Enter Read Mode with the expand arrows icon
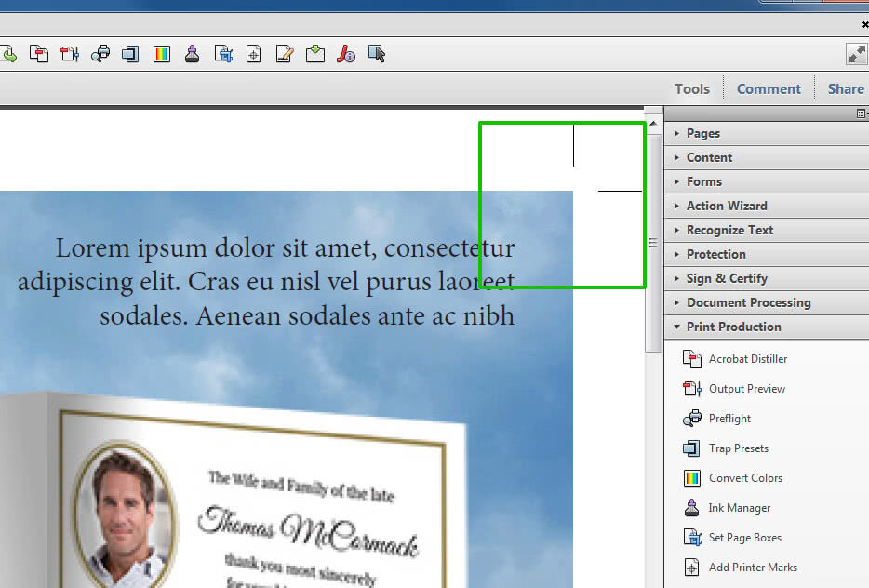Image resolution: width=869 pixels, height=588 pixels. tap(856, 54)
